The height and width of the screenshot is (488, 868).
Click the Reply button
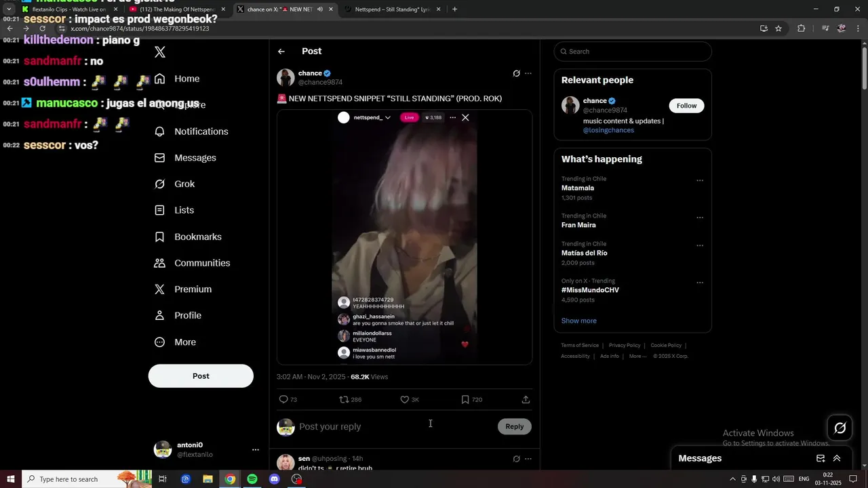515,426
